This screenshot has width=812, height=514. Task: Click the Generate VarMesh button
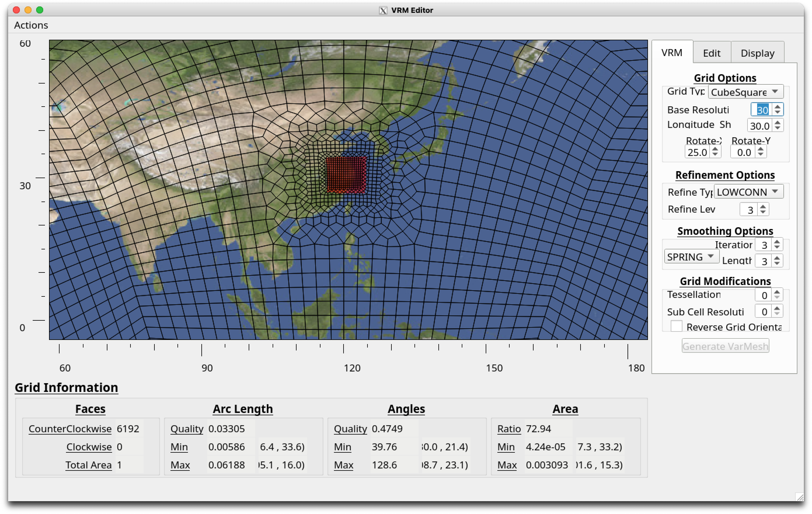725,346
